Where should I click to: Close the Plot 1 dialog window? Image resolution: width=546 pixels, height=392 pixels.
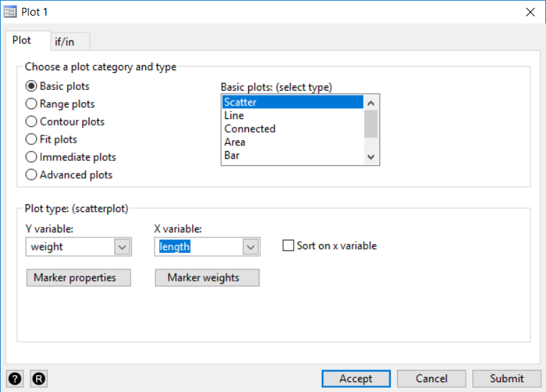(529, 11)
